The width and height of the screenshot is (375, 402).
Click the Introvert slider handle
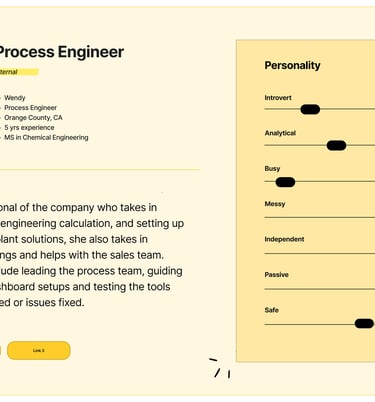click(310, 109)
